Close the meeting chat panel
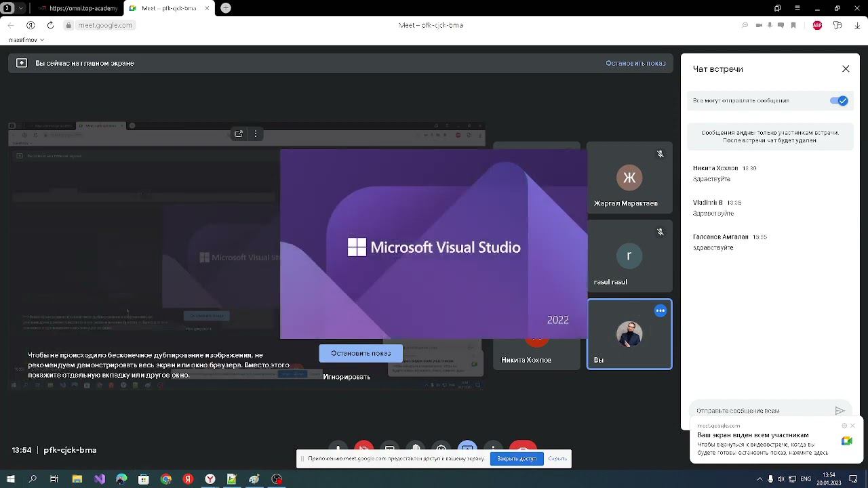 [846, 68]
